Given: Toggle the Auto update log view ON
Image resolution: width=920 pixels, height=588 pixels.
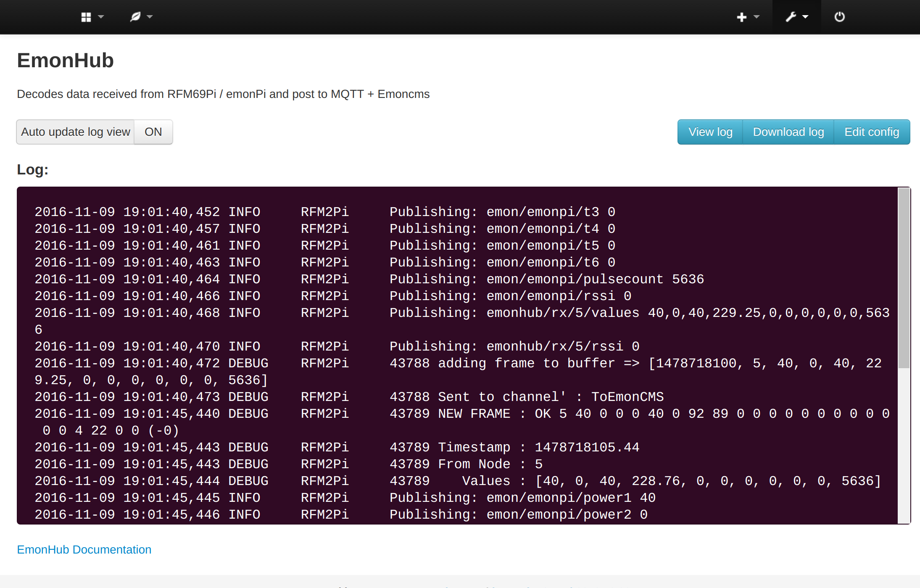Looking at the screenshot, I should (152, 132).
